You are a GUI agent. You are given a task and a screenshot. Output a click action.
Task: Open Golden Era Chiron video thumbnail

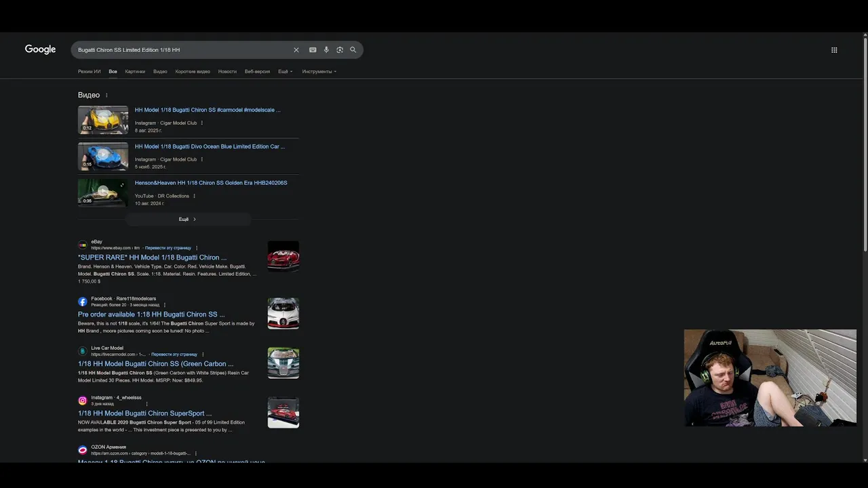[103, 193]
